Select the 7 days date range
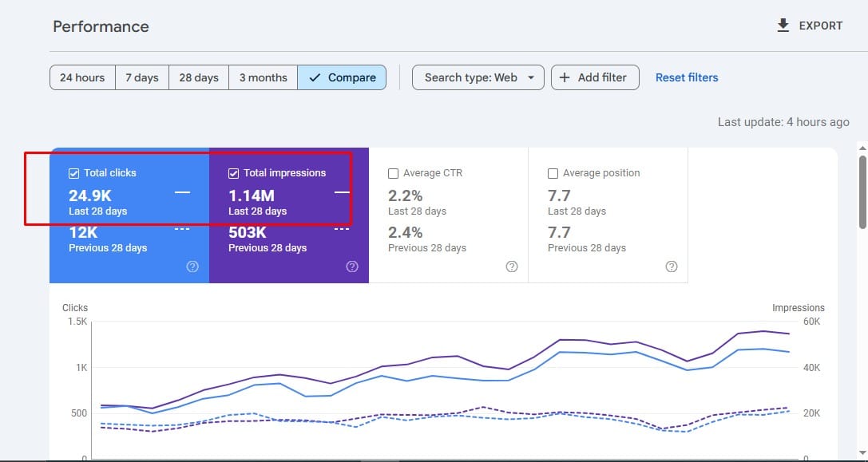Screen dimensions: 868x462 (x=141, y=77)
